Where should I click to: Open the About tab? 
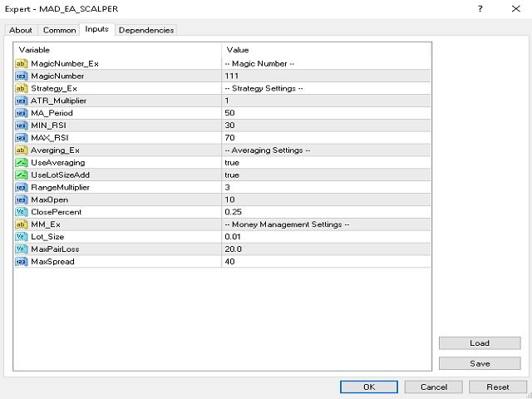pos(21,30)
